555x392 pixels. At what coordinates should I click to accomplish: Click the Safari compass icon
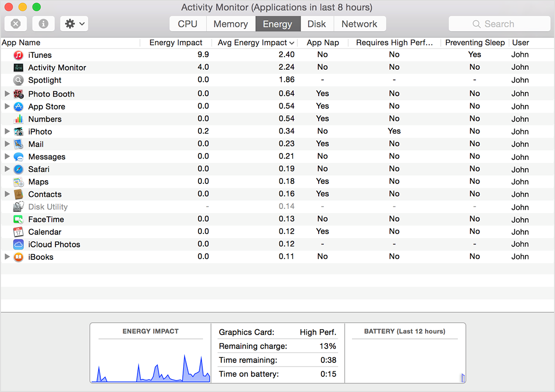coord(18,169)
